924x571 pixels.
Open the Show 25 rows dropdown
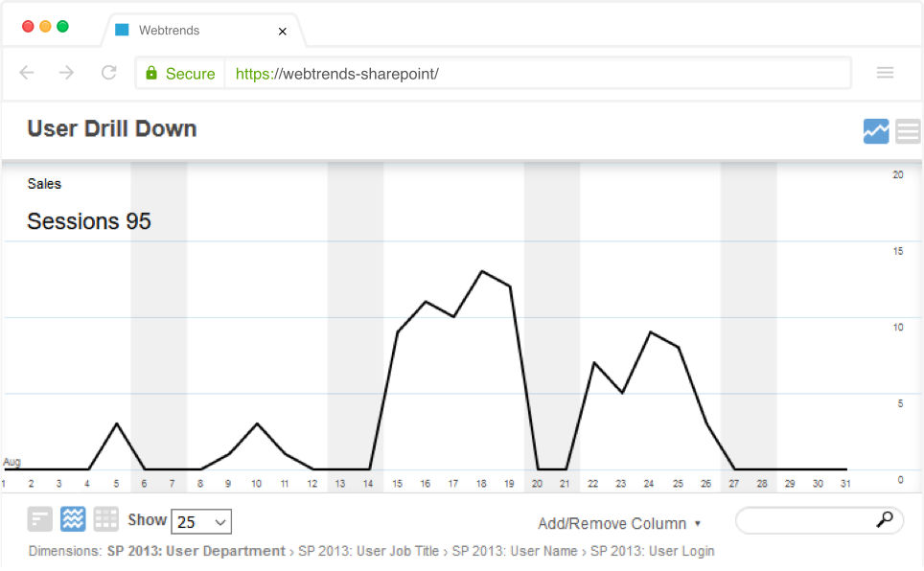[x=201, y=521]
